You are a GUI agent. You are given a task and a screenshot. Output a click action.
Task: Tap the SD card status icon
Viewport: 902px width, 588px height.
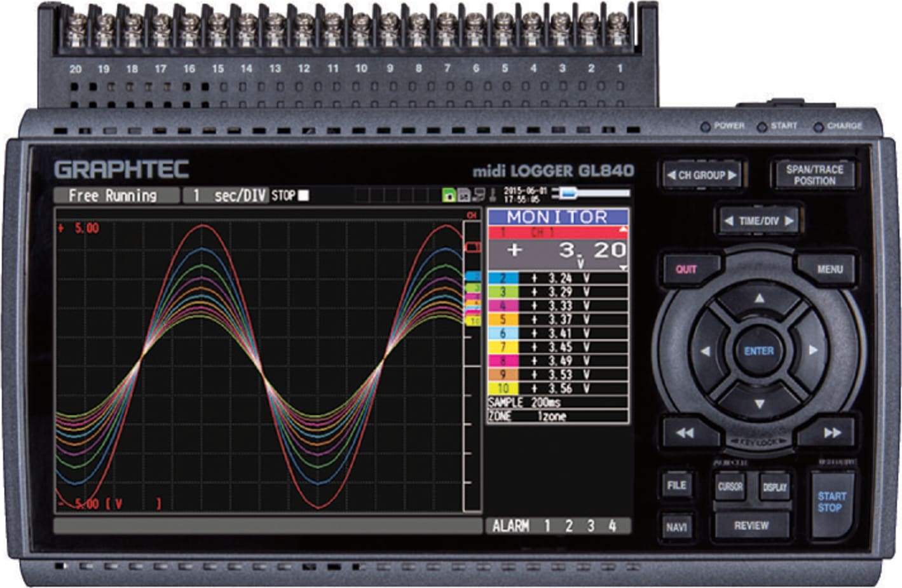[464, 195]
